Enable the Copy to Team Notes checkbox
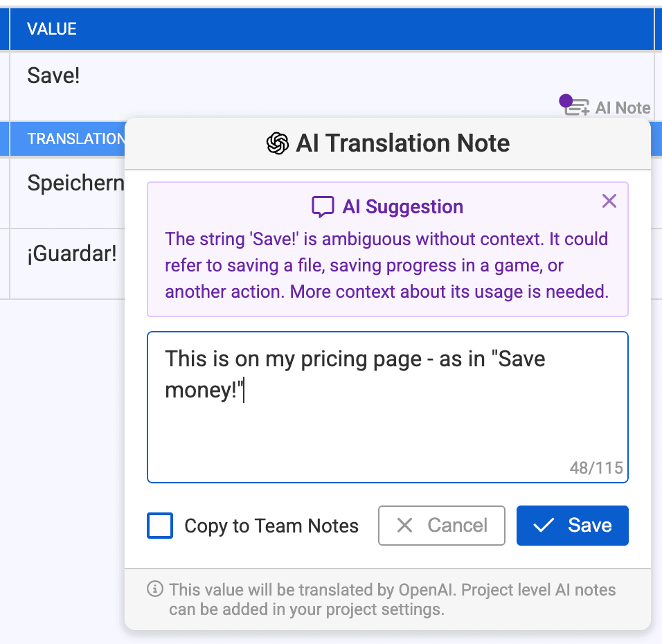This screenshot has width=662, height=644. tap(160, 526)
